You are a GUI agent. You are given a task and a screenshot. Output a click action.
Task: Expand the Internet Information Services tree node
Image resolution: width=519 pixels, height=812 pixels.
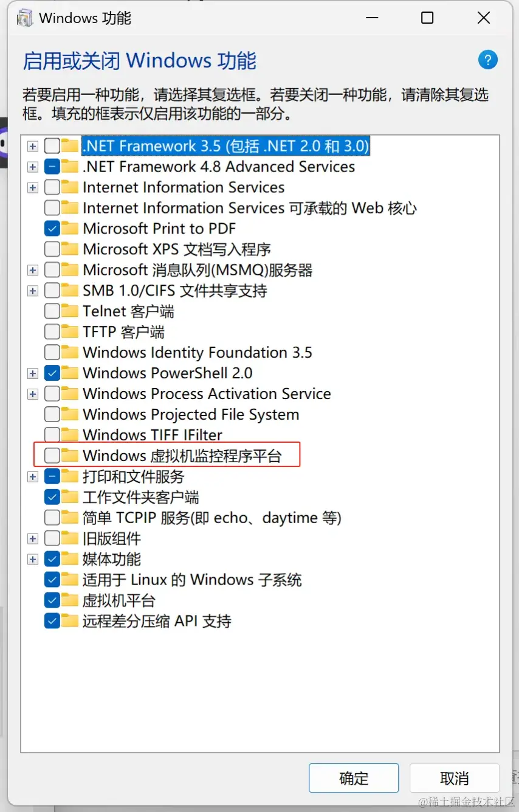coord(33,187)
